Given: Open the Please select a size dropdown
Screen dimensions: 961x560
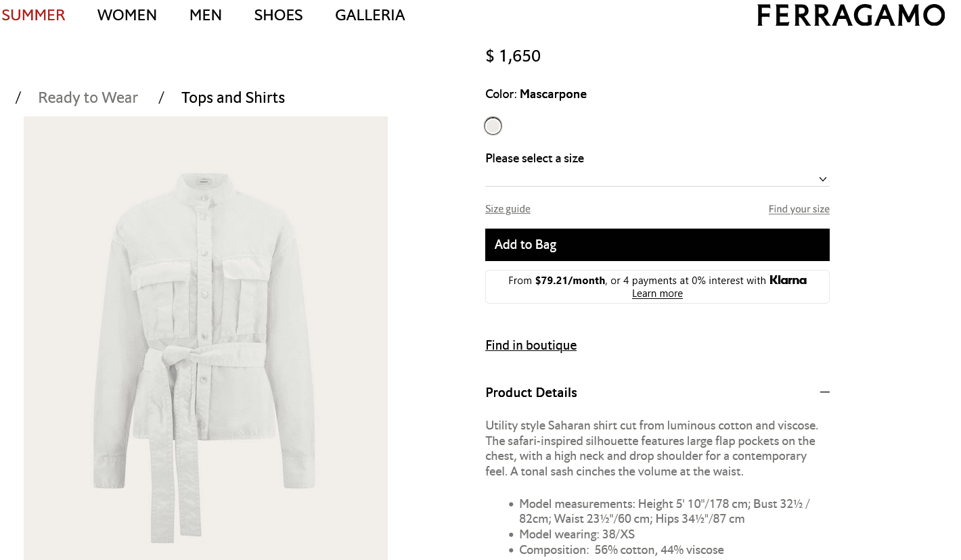Looking at the screenshot, I should point(656,178).
